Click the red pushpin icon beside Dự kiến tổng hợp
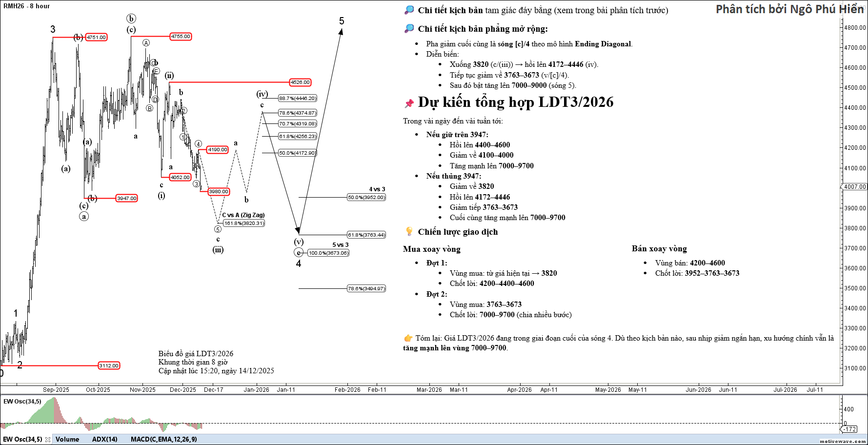The width and height of the screenshot is (868, 445). click(409, 103)
